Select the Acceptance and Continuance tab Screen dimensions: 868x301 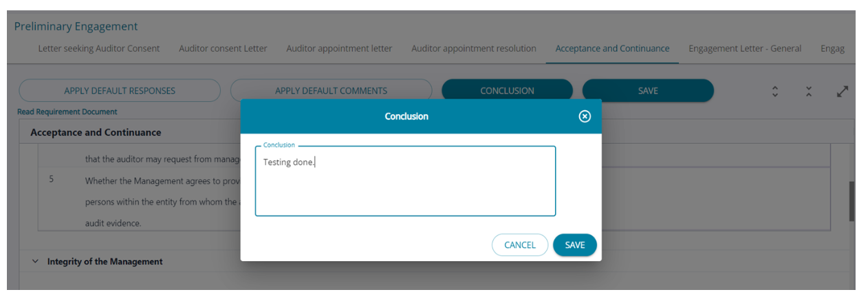coord(612,49)
